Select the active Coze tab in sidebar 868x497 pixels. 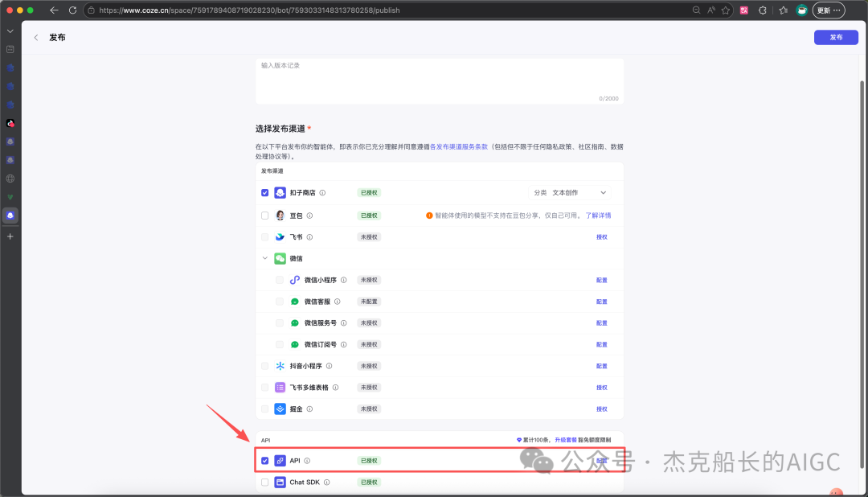click(x=10, y=215)
